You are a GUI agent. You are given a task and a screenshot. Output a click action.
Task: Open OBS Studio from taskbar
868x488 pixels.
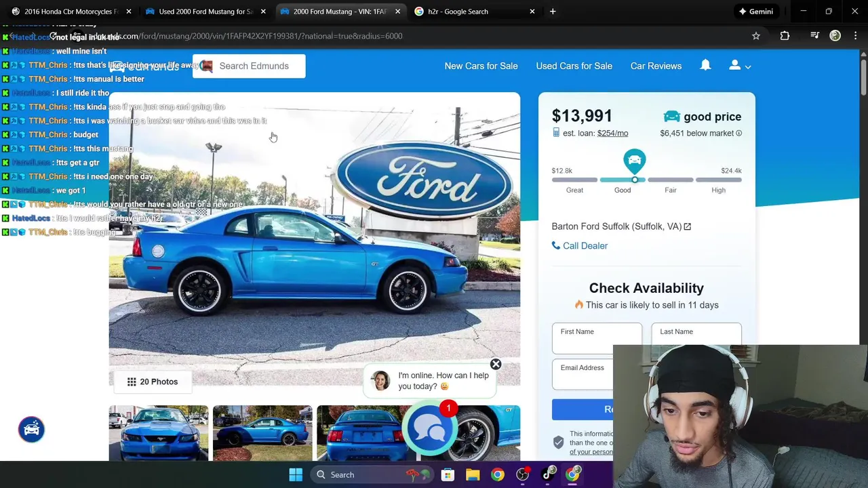coord(523,474)
